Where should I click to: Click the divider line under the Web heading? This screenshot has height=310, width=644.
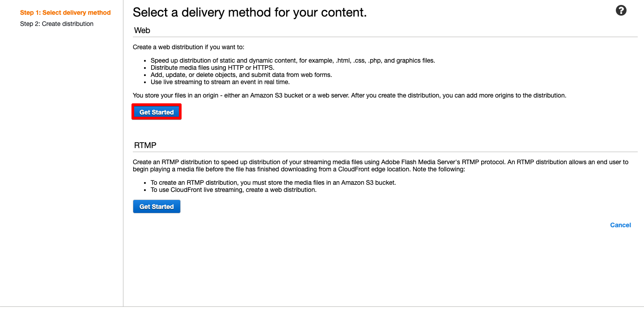coord(385,37)
